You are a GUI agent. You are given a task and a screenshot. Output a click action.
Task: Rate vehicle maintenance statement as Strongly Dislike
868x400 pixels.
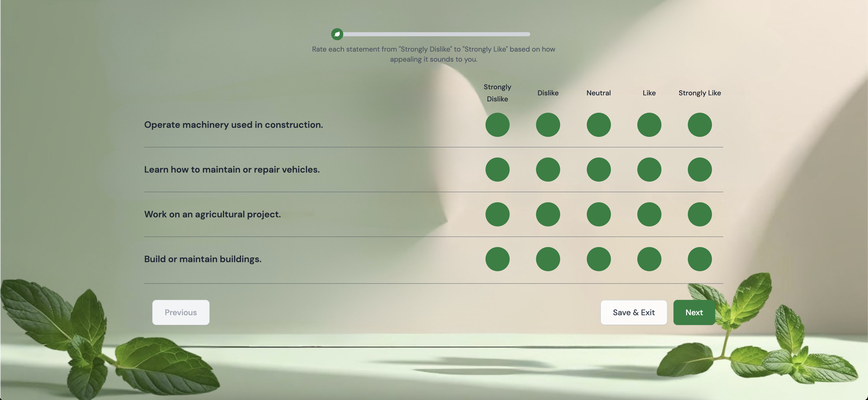pyautogui.click(x=497, y=170)
